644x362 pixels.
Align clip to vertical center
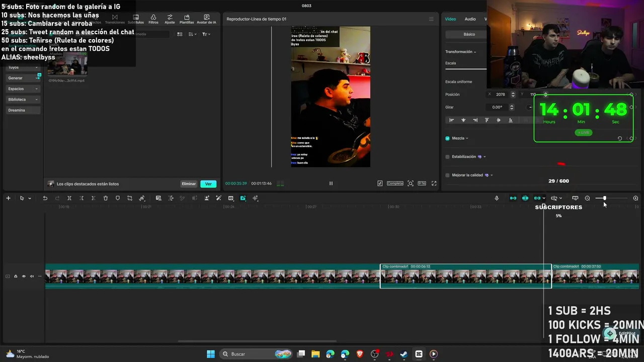[x=499, y=120]
